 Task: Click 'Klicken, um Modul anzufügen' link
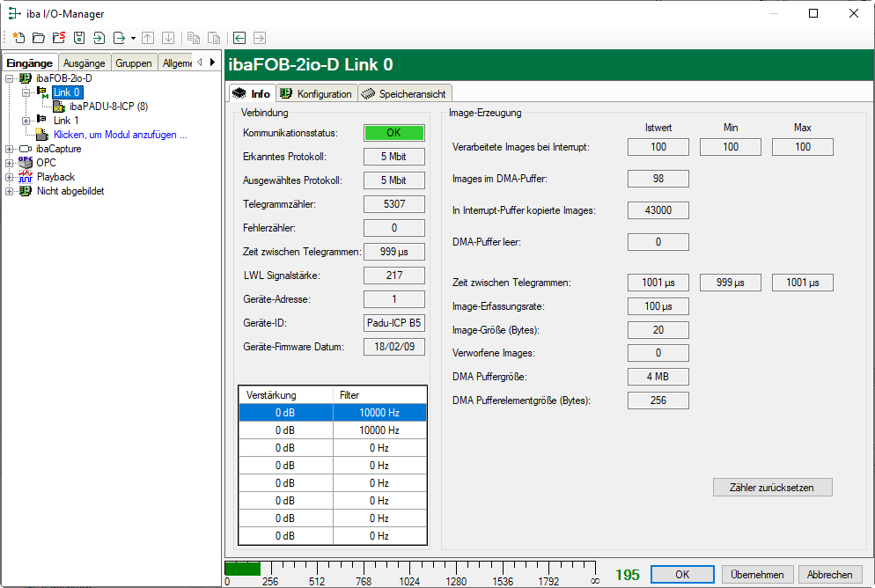pyautogui.click(x=120, y=135)
